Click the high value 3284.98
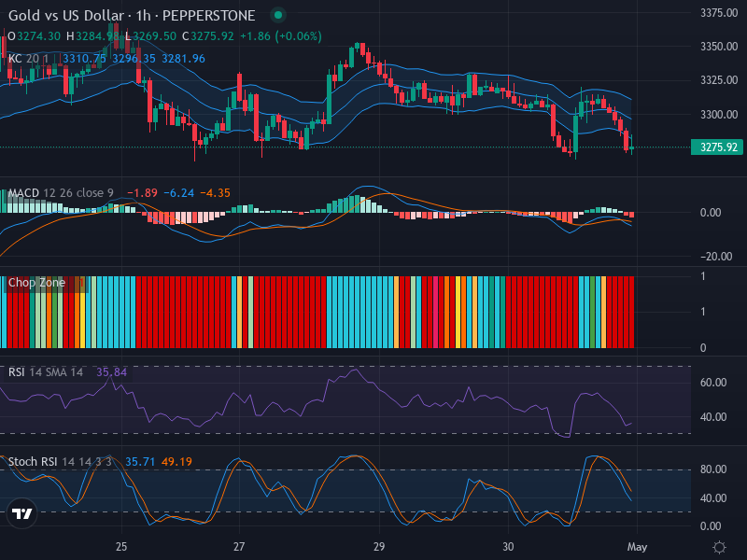The height and width of the screenshot is (560, 747). (x=97, y=36)
